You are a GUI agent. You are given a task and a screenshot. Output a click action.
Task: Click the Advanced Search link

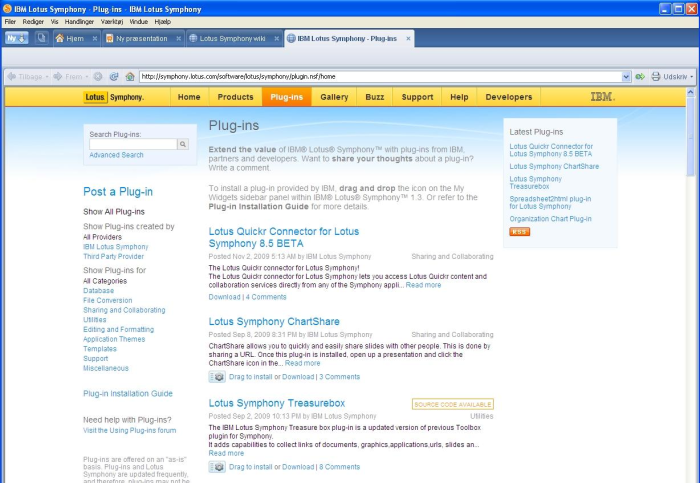pos(116,155)
